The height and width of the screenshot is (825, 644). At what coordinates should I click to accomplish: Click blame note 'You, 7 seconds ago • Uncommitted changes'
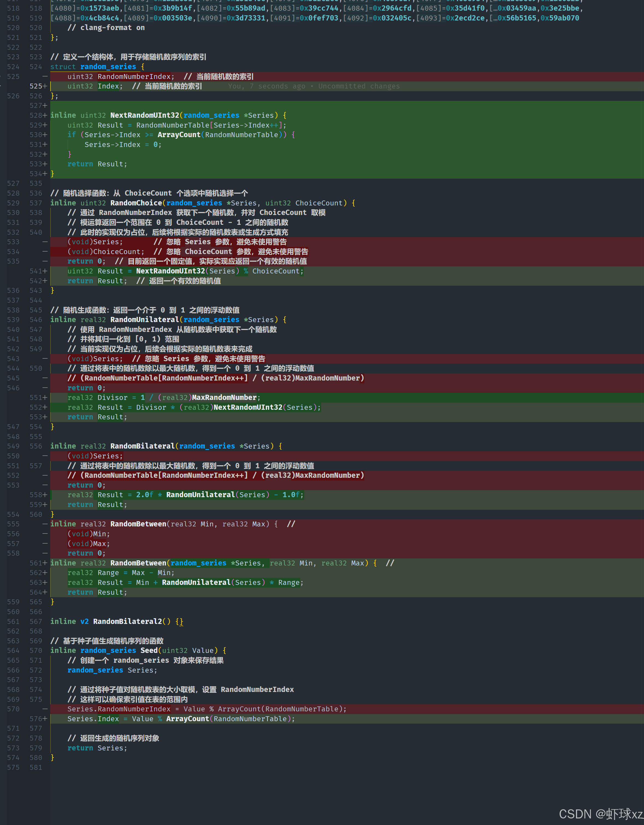tap(314, 86)
